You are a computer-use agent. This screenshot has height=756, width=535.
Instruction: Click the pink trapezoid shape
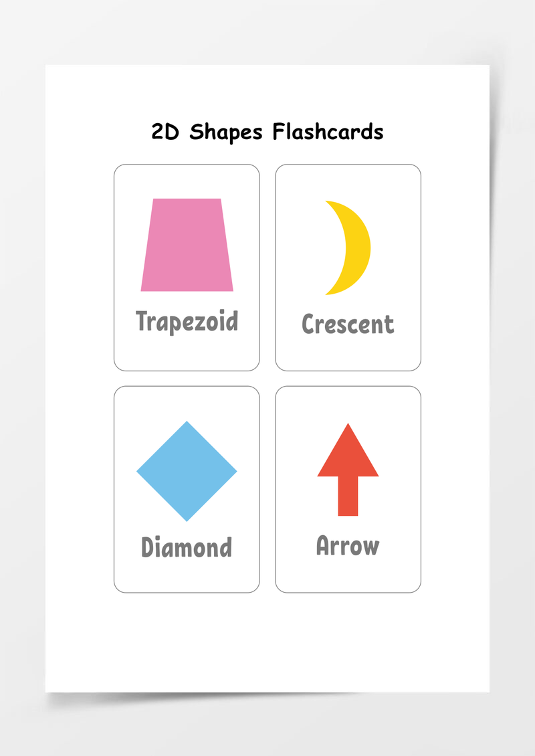187,245
